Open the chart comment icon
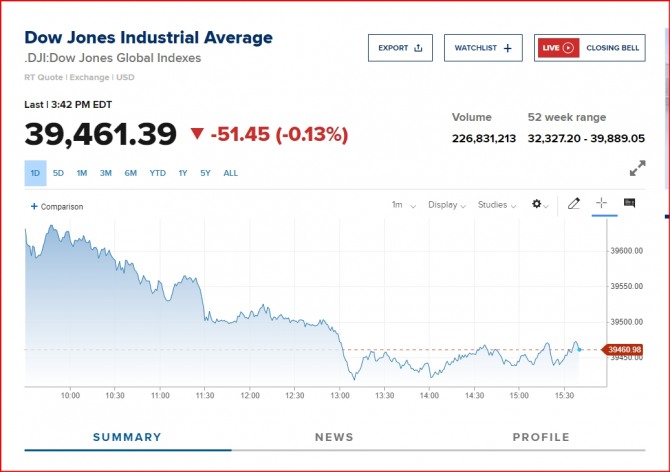The height and width of the screenshot is (472, 670). [629, 203]
